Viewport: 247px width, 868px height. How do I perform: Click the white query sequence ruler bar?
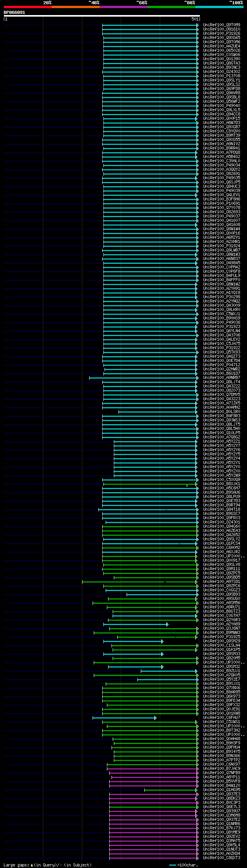coord(102,16)
